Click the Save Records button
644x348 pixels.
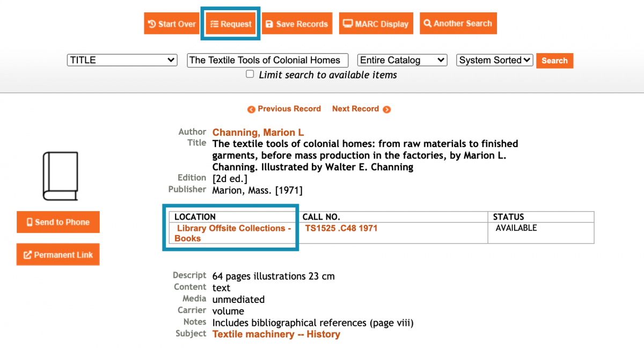pyautogui.click(x=297, y=24)
